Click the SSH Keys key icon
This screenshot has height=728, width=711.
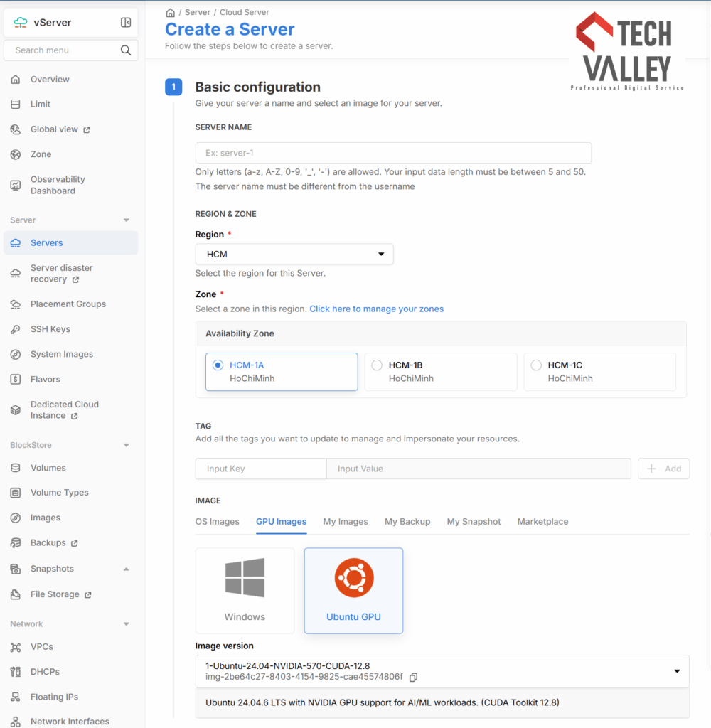[16, 329]
